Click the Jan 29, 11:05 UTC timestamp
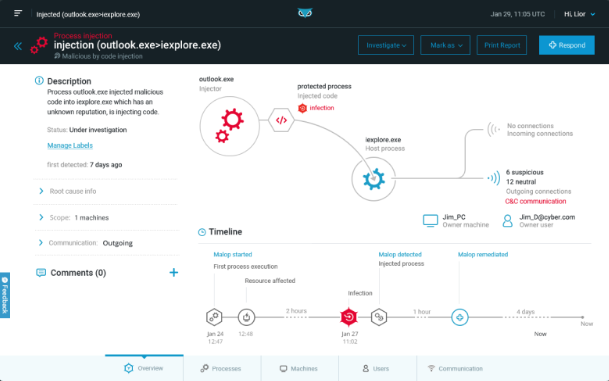 (518, 14)
